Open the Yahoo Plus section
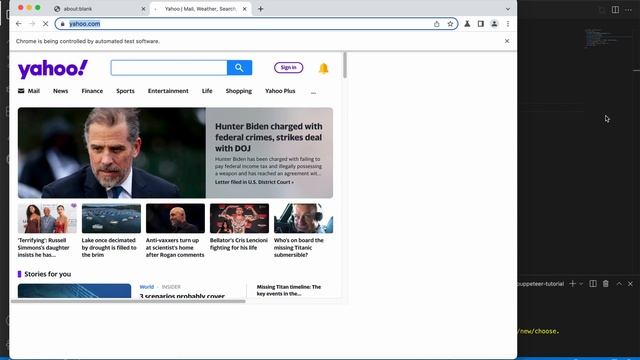 click(280, 91)
